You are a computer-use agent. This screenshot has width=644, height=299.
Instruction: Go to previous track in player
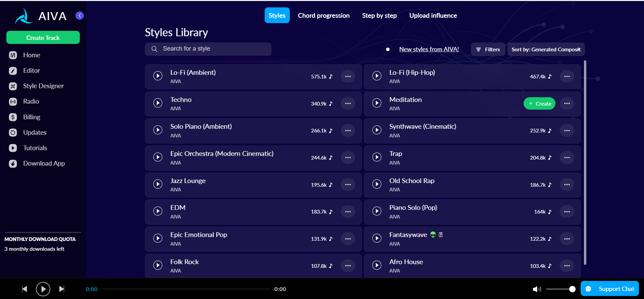(x=24, y=289)
